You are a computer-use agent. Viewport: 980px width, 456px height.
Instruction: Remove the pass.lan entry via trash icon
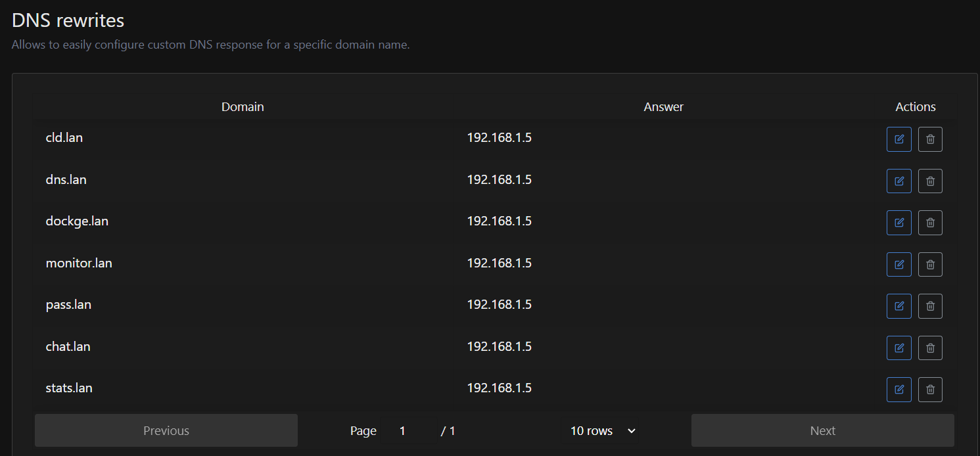(x=930, y=306)
